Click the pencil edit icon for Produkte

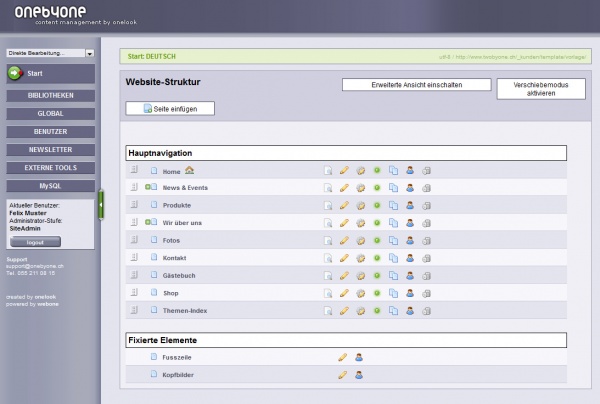coord(344,205)
